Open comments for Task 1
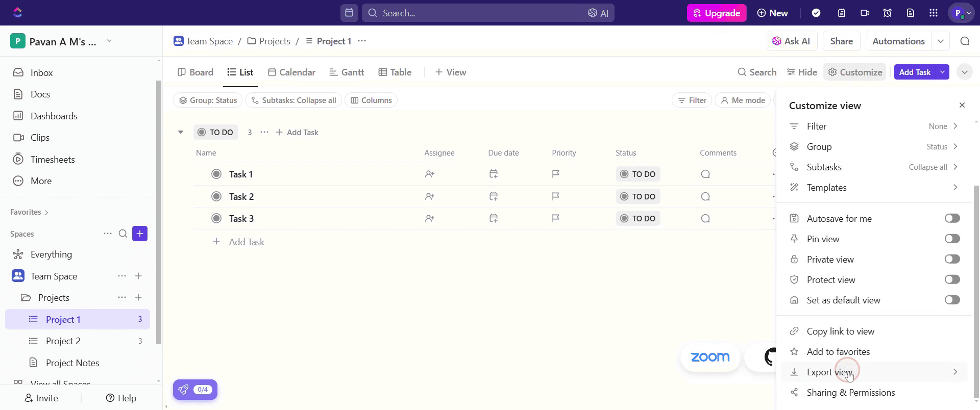The height and width of the screenshot is (410, 980). 705,174
